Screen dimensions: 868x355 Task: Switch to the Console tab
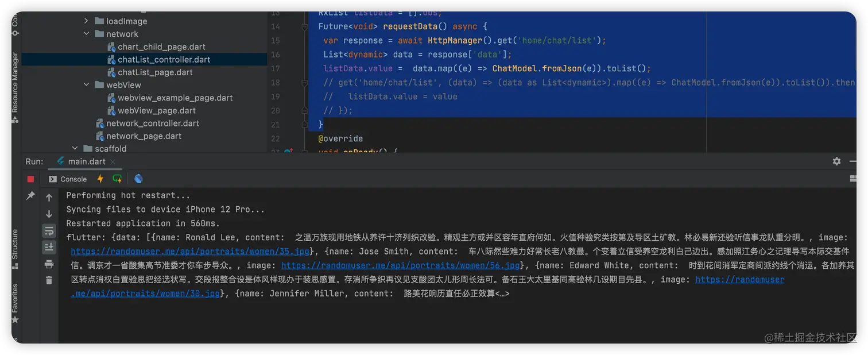68,179
